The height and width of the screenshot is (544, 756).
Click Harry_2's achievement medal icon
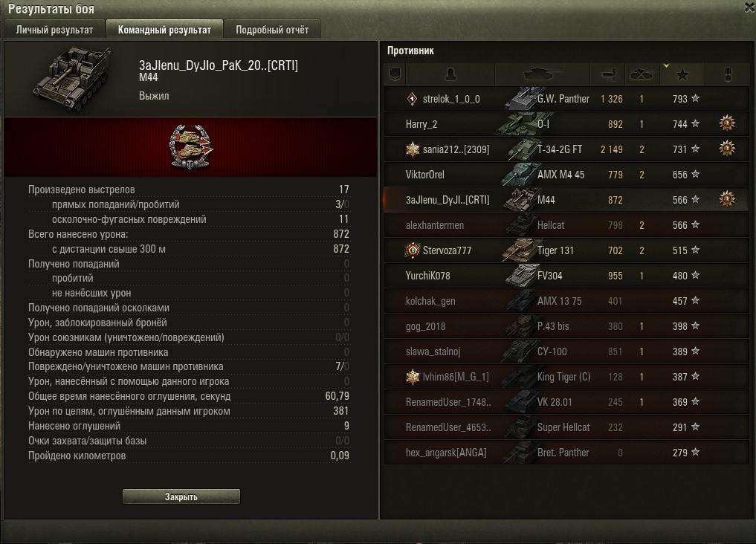tap(726, 123)
